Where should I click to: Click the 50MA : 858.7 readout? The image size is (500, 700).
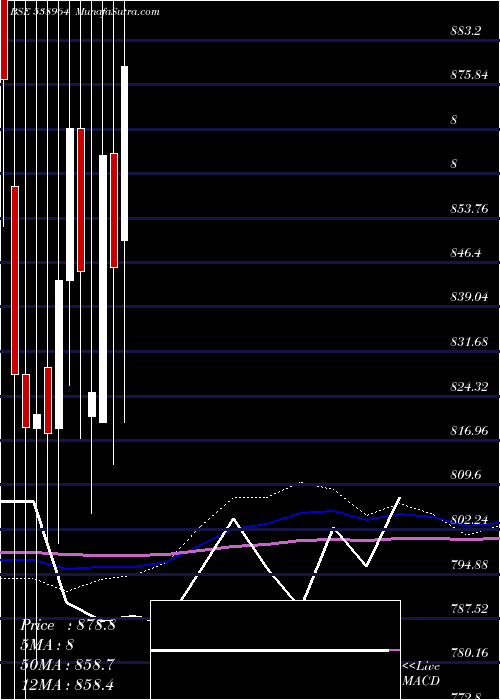pos(67,665)
